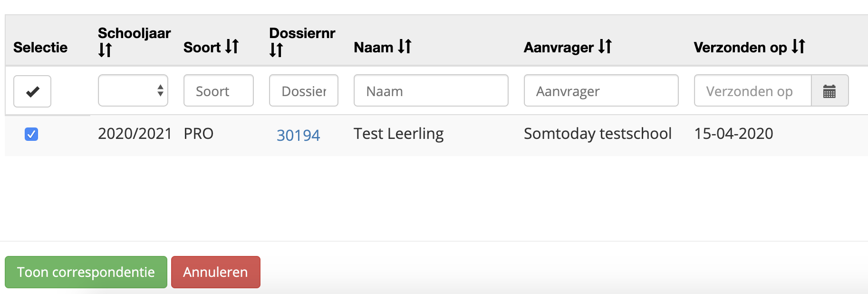Open the Schooljaar filter dropdown

tap(133, 90)
